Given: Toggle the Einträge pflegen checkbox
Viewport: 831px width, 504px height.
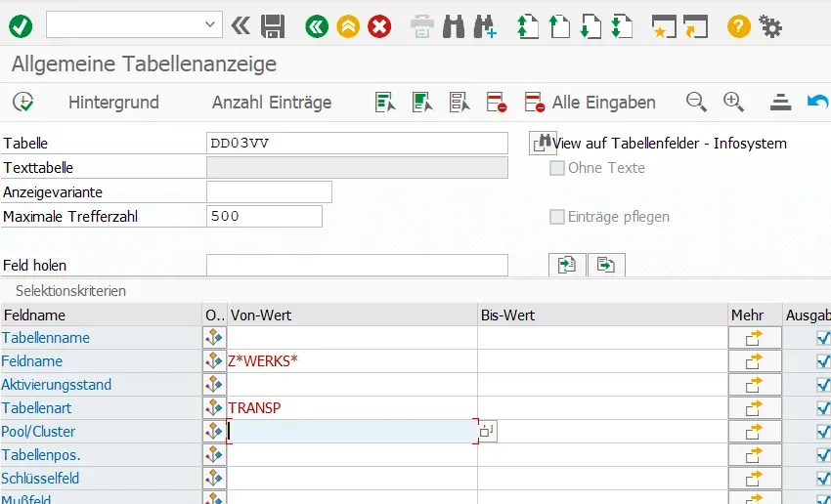Looking at the screenshot, I should pos(557,217).
